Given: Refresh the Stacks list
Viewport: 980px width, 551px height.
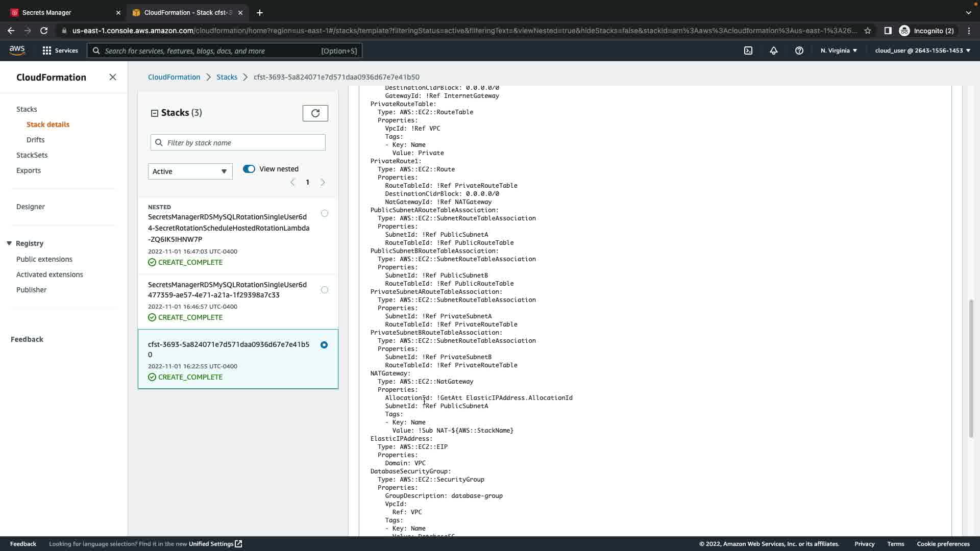Looking at the screenshot, I should pyautogui.click(x=315, y=113).
